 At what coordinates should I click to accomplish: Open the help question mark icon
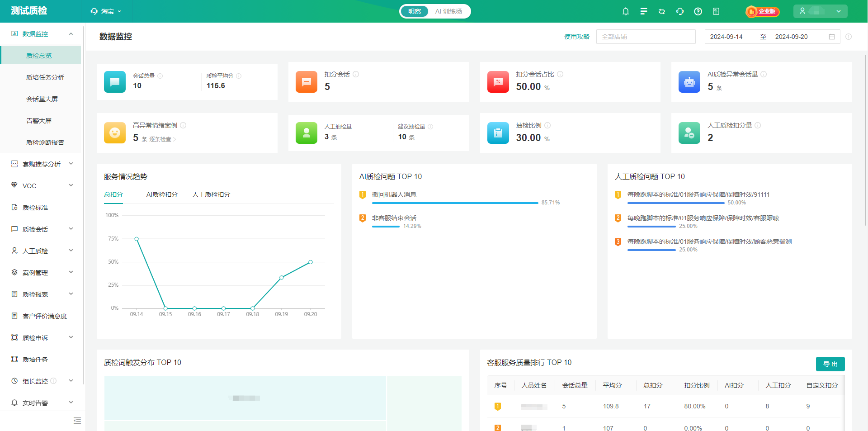click(698, 11)
